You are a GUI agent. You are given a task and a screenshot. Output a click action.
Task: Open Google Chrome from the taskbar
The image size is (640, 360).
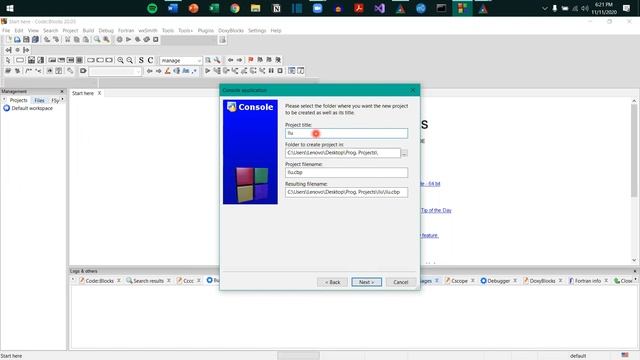click(235, 8)
